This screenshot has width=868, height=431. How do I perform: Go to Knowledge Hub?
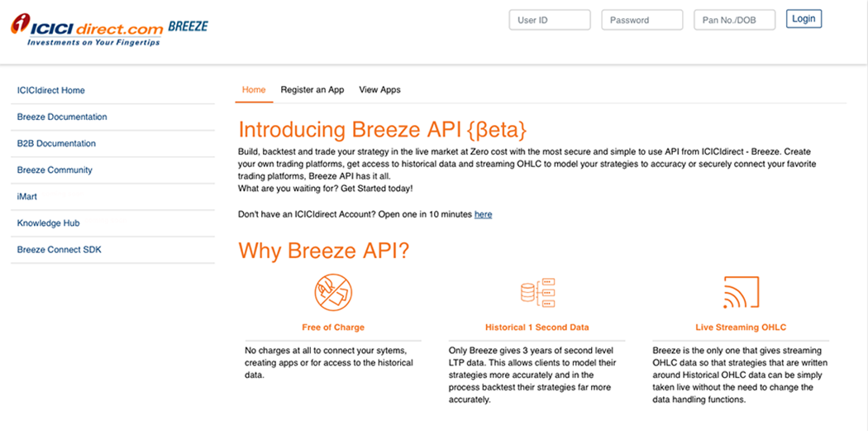tap(48, 223)
